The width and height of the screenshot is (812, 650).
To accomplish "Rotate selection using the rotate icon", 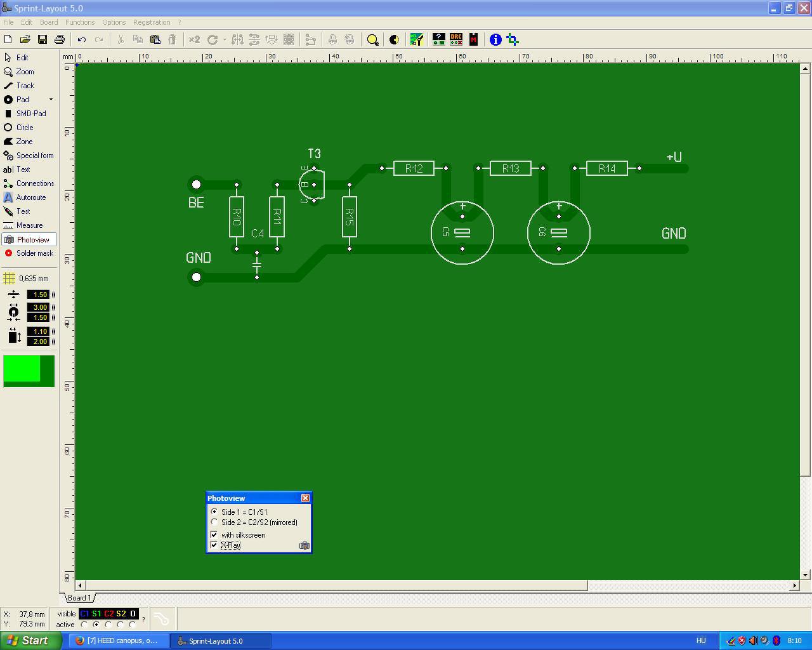I will pyautogui.click(x=213, y=39).
